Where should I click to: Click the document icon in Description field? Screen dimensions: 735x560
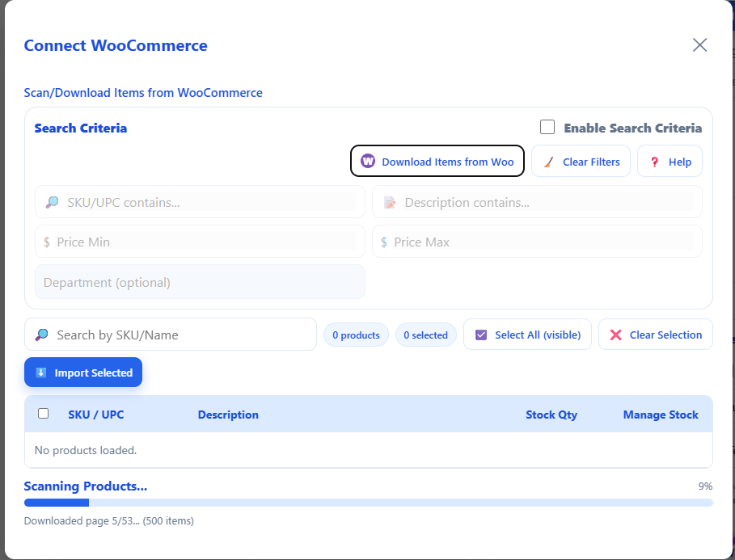pos(387,202)
